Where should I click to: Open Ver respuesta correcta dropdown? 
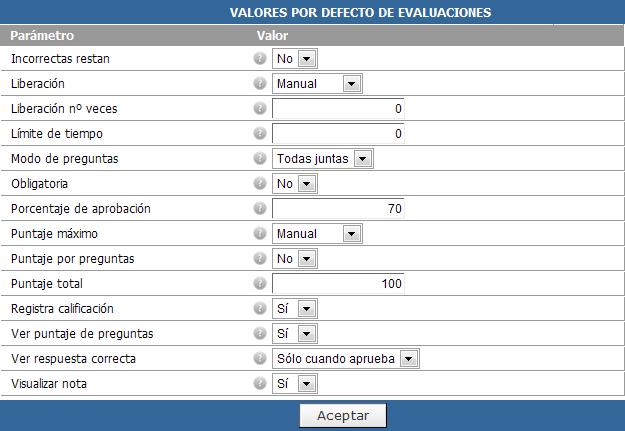346,359
